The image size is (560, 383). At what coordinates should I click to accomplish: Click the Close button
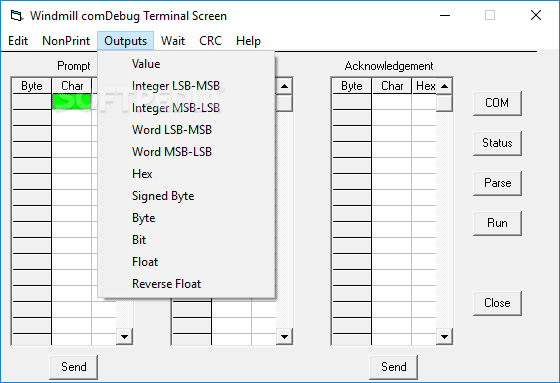497,303
